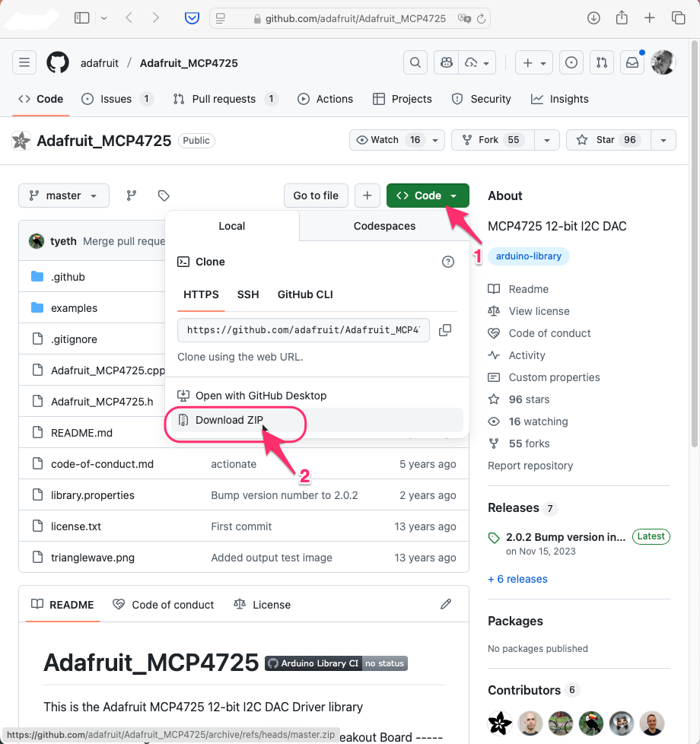Open the Insights tab

pyautogui.click(x=559, y=99)
